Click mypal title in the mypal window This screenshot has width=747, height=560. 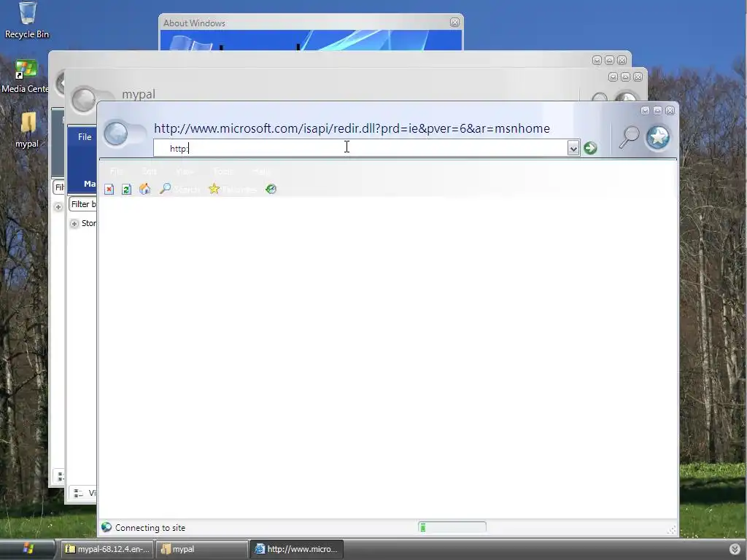(139, 94)
